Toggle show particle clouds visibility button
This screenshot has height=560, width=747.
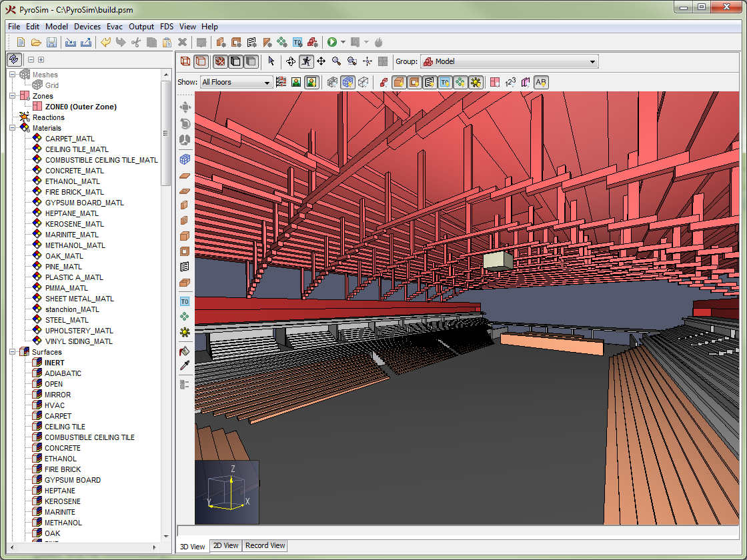pyautogui.click(x=460, y=82)
